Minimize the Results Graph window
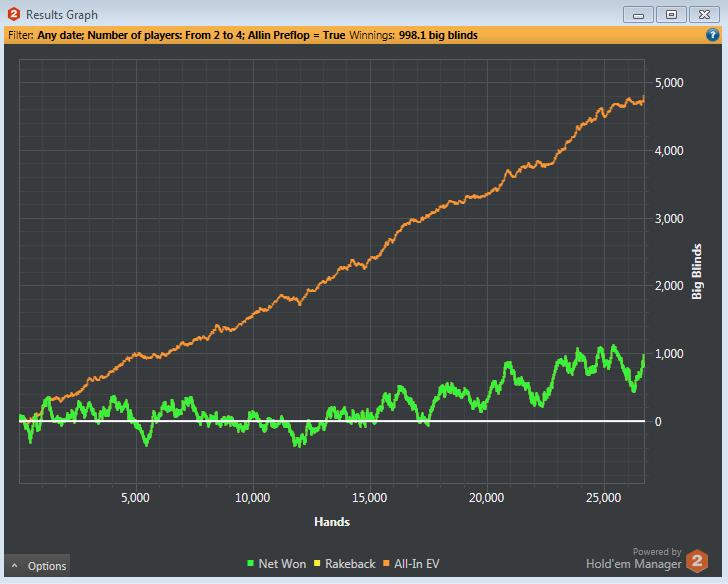Screen dimensions: 728x584 [638, 15]
